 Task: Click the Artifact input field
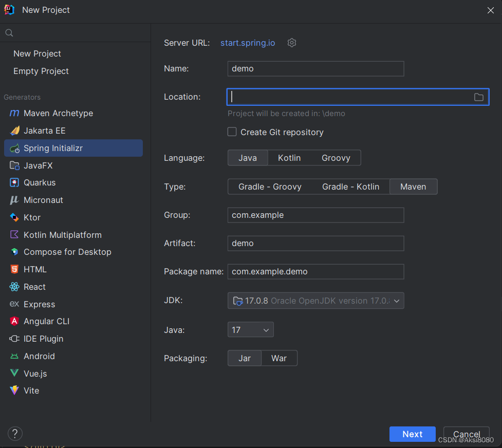coord(315,243)
